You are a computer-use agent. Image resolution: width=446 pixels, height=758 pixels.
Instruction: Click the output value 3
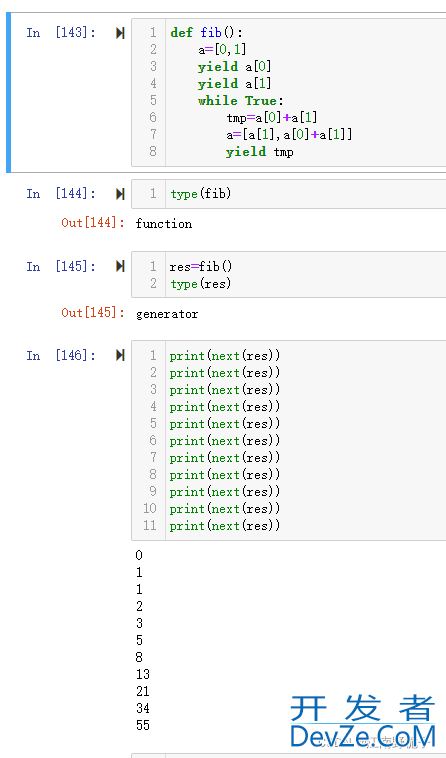tap(139, 623)
